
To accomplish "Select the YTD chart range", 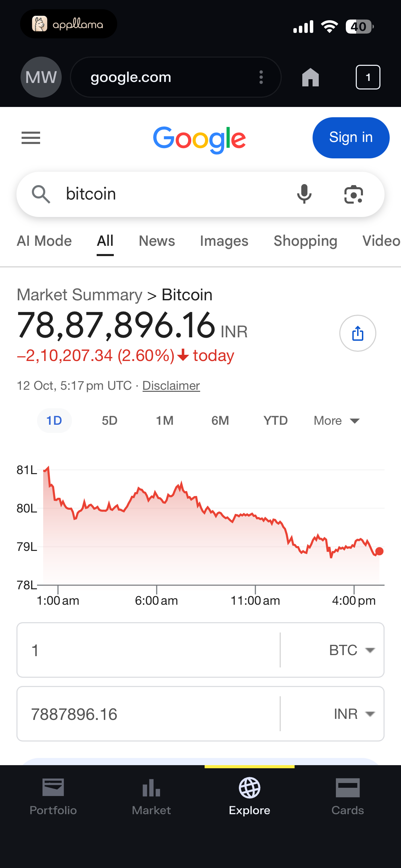I will coord(276,421).
